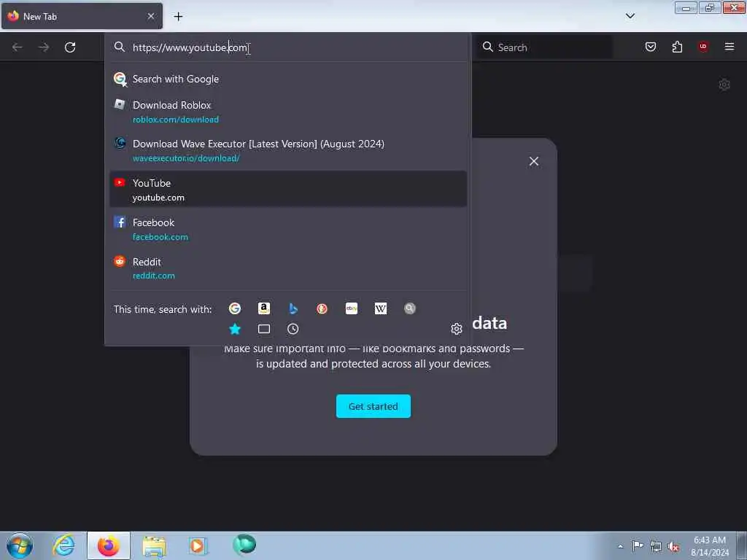Open Windows Explorer from the taskbar
This screenshot has height=560, width=747.
154,546
